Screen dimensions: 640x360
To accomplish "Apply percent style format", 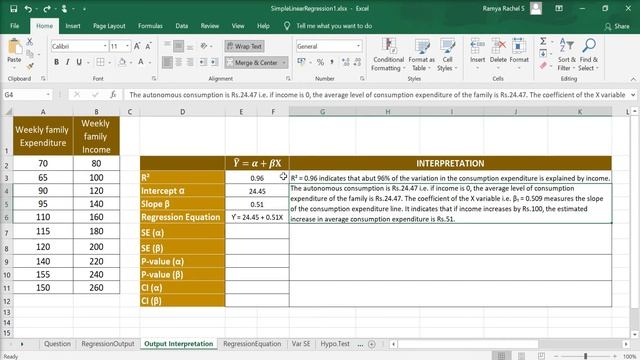I will 320,62.
